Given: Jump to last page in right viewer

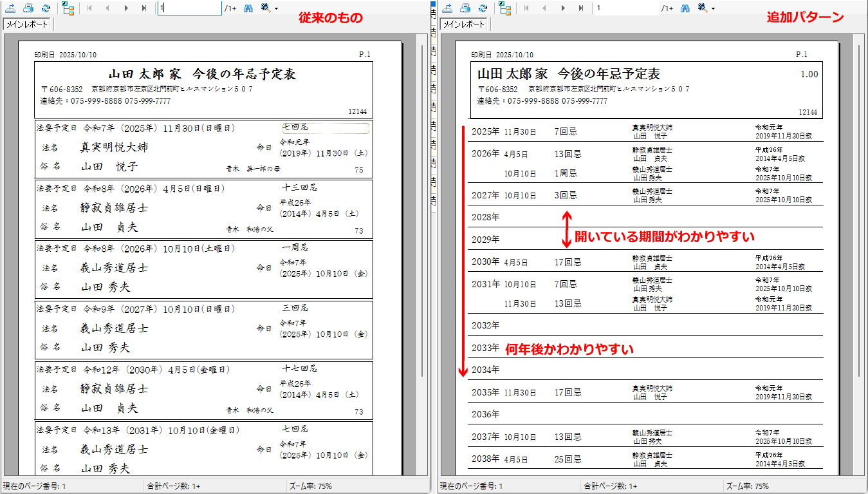Looking at the screenshot, I should [581, 8].
